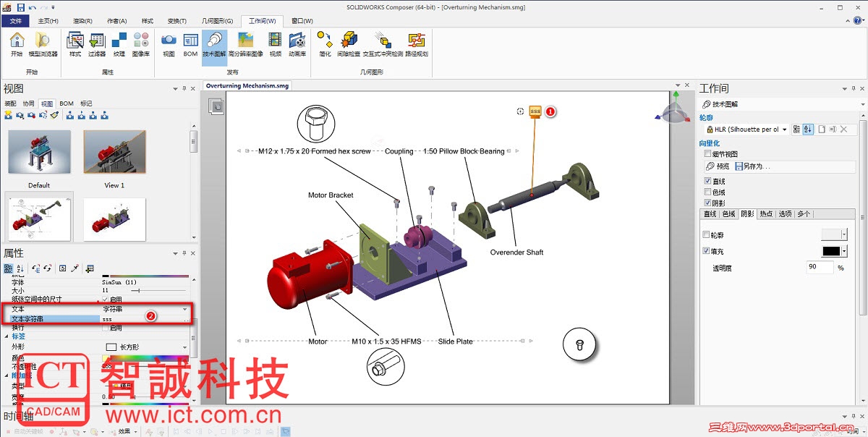This screenshot has width=868, height=437.
Task: Click the categorized properties icon
Action: pyautogui.click(x=8, y=268)
